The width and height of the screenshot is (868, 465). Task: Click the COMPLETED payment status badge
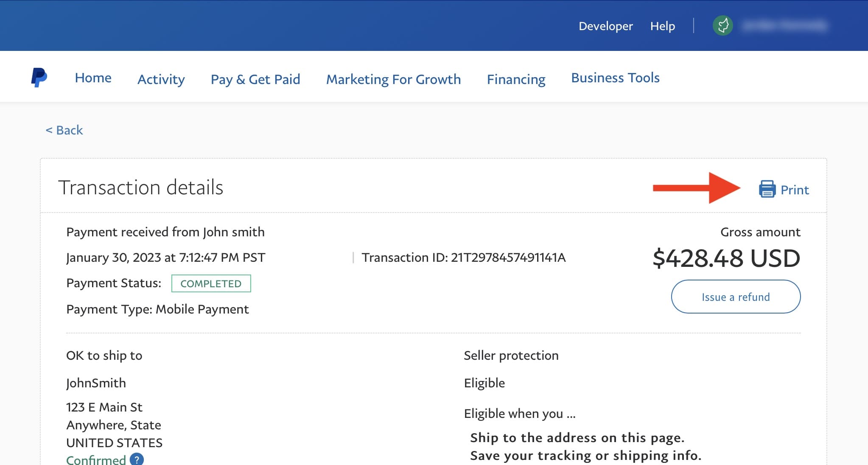(x=210, y=283)
